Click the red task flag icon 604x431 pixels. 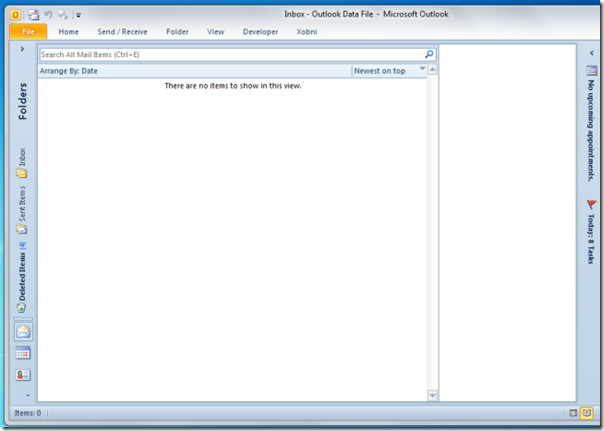591,204
